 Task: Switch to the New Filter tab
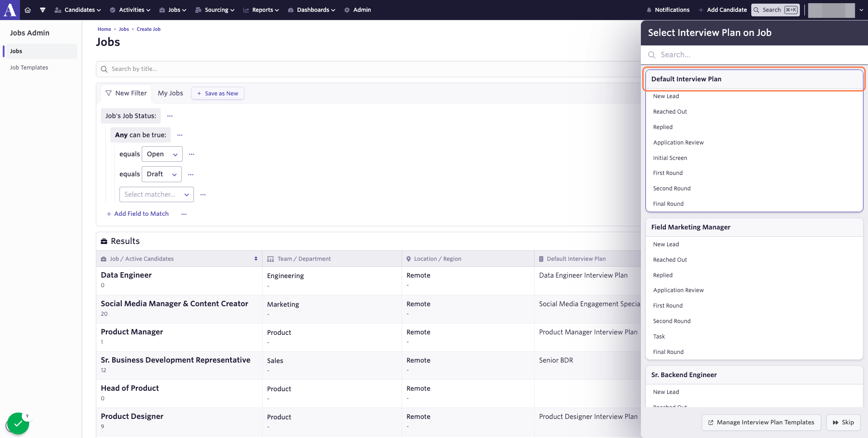click(126, 93)
